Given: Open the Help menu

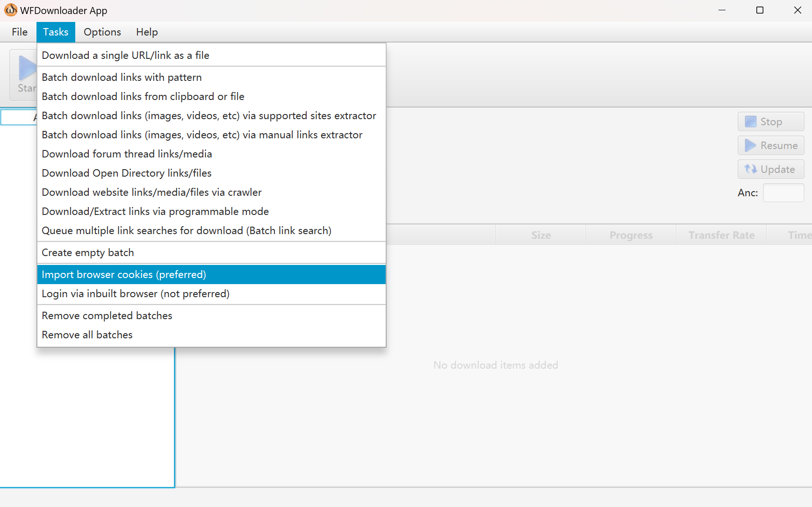Looking at the screenshot, I should (147, 32).
